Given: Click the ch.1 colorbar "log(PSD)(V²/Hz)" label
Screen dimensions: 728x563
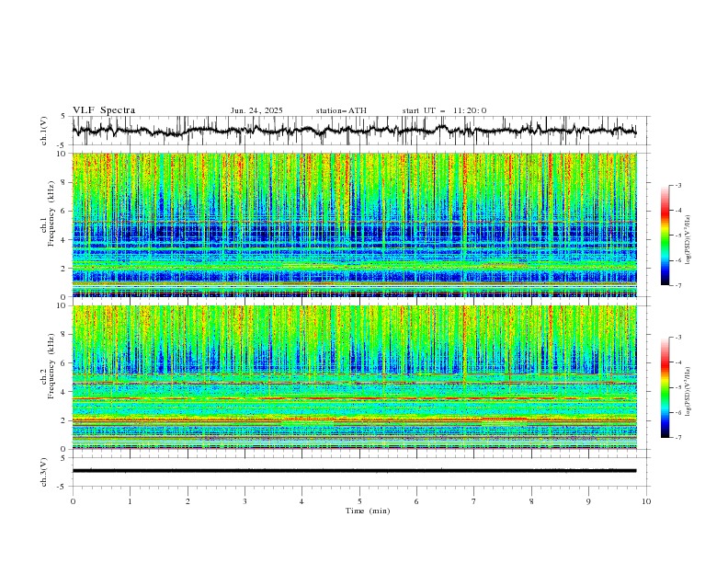Looking at the screenshot, I should [x=688, y=240].
